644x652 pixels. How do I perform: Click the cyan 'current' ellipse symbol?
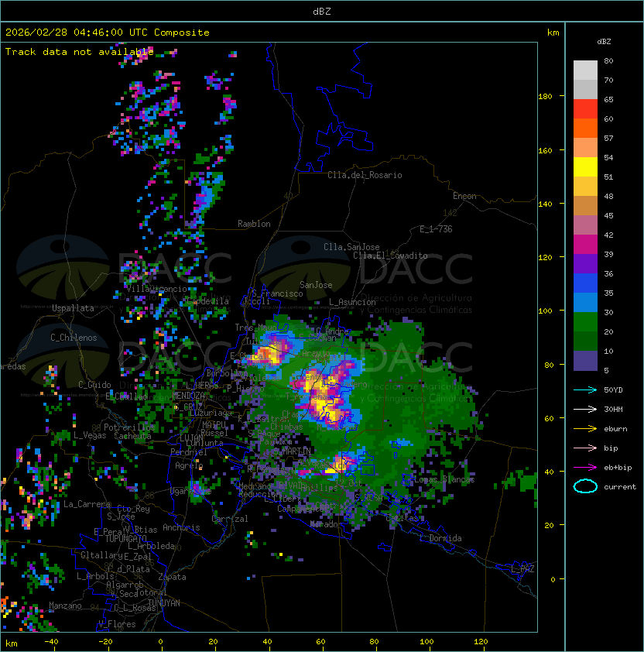click(x=585, y=486)
